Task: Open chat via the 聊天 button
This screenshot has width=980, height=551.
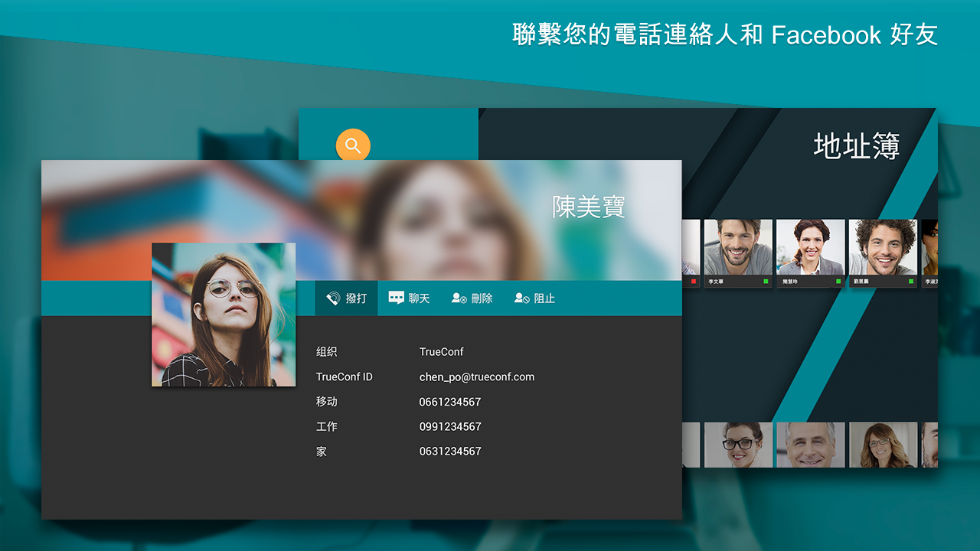Action: tap(409, 298)
